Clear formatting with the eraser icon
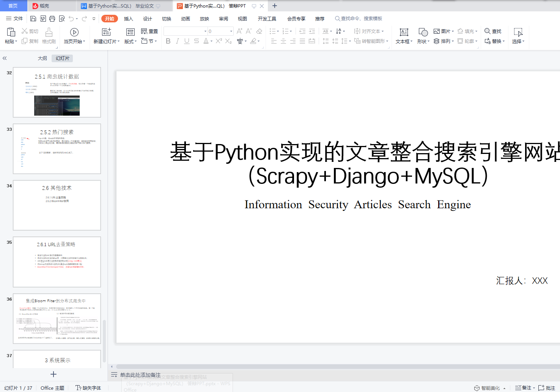This screenshot has height=392, width=560. 259,31
